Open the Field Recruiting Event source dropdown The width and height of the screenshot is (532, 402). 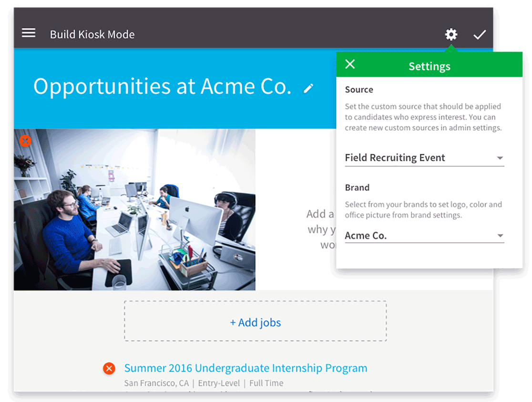point(423,158)
